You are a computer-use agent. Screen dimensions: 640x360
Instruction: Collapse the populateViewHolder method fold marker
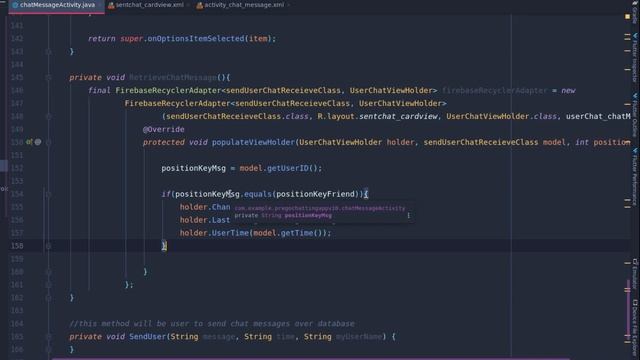point(49,142)
